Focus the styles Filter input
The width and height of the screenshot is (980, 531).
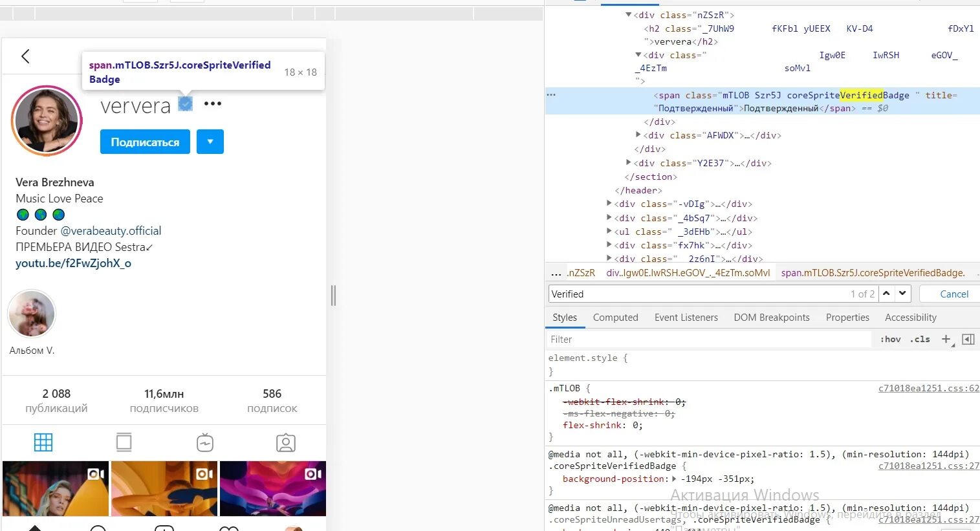[x=709, y=340]
